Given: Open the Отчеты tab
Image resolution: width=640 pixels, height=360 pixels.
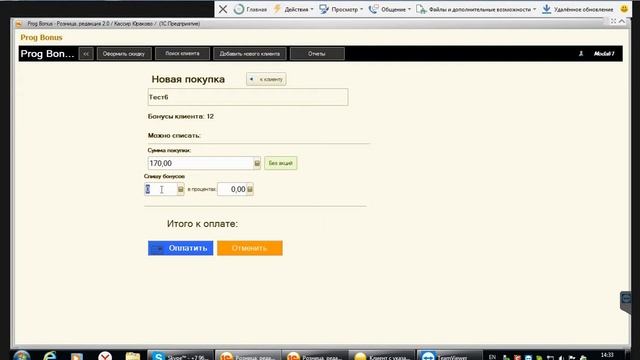Looking at the screenshot, I should (x=317, y=54).
